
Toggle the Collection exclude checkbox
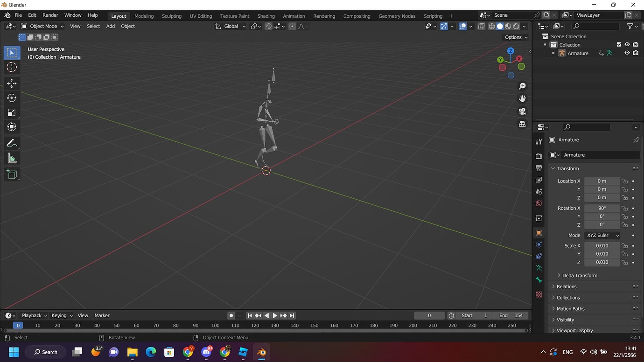(619, 45)
